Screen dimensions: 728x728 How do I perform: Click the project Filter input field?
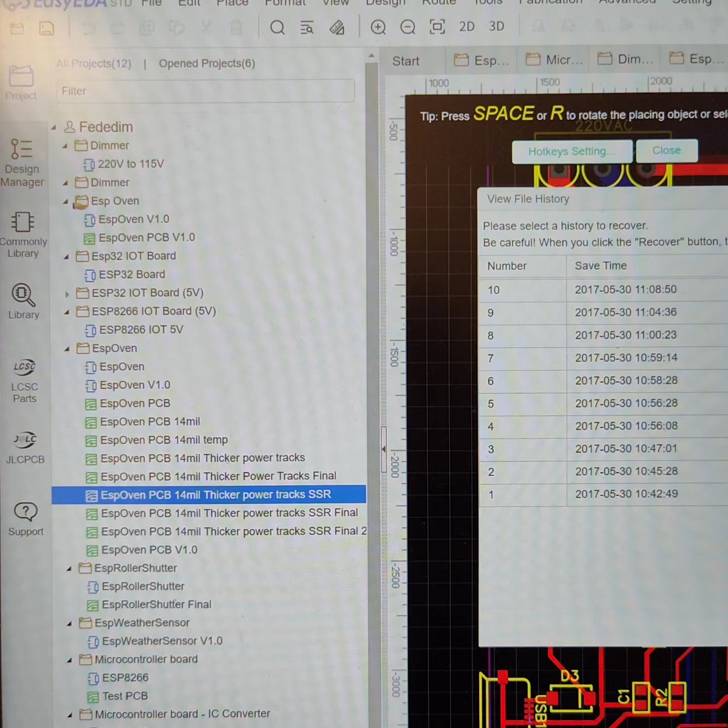(x=205, y=91)
